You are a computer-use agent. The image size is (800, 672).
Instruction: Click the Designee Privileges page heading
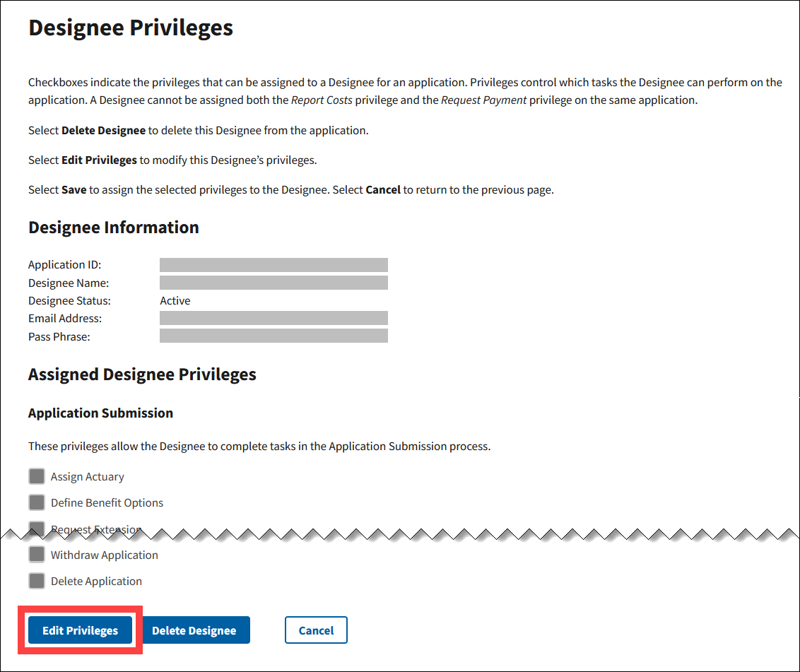131,28
